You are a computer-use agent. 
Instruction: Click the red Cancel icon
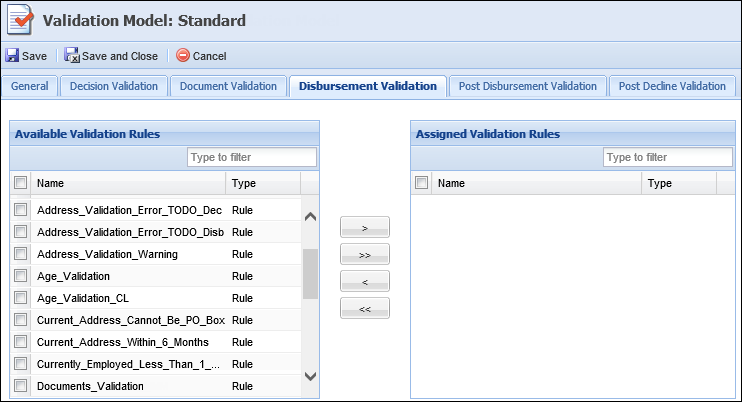tap(183, 55)
